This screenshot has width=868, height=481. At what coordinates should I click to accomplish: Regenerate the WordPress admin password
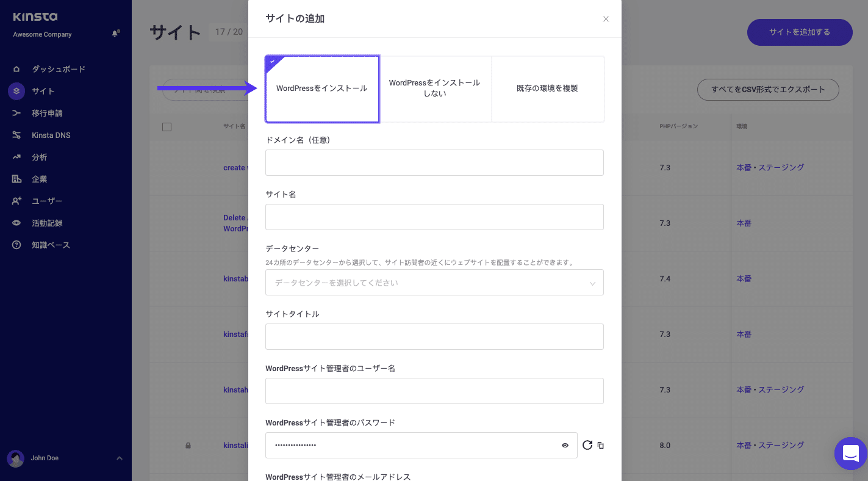(587, 445)
